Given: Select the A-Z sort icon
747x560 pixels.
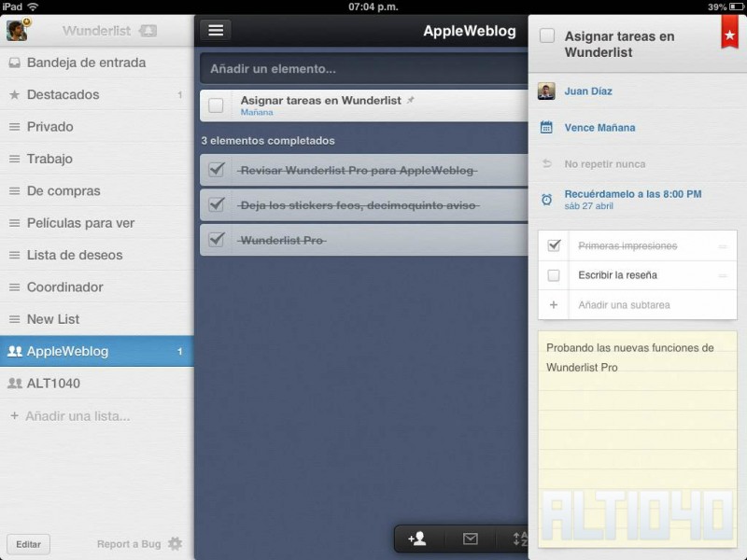Looking at the screenshot, I should tap(518, 539).
